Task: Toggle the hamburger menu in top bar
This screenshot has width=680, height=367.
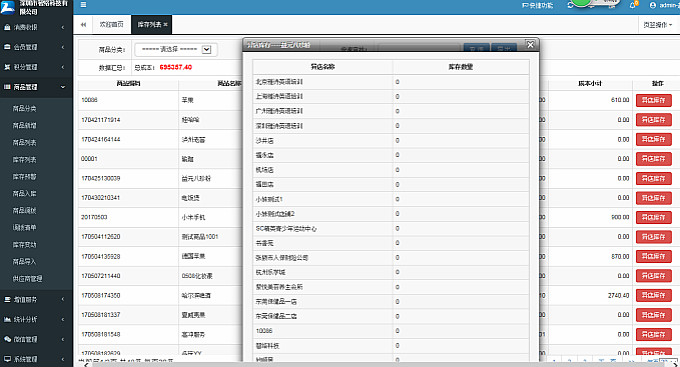Action: (83, 5)
